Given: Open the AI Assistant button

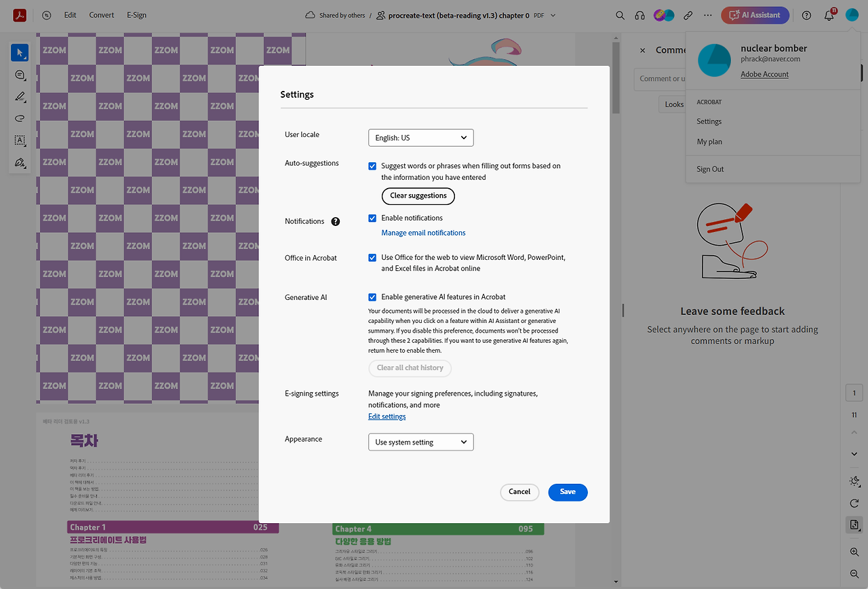Looking at the screenshot, I should pyautogui.click(x=755, y=15).
